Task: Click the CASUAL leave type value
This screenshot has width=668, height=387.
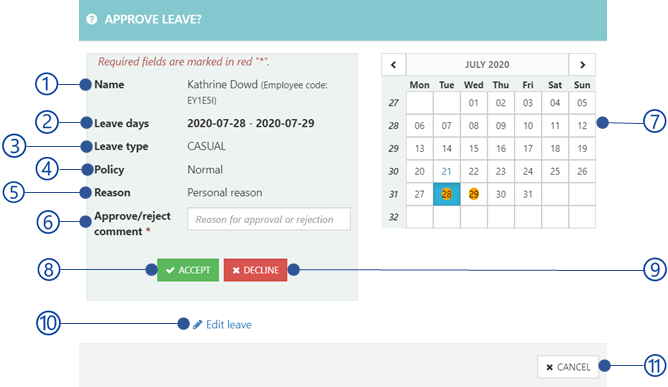Action: (x=207, y=146)
